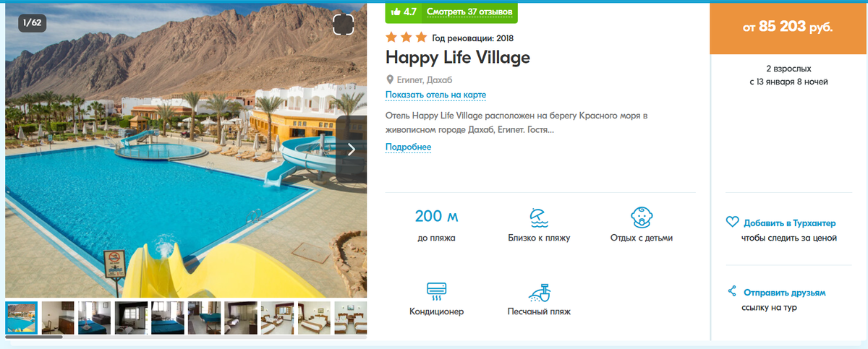Click 'Добавить в Турхантер' link

pyautogui.click(x=789, y=223)
